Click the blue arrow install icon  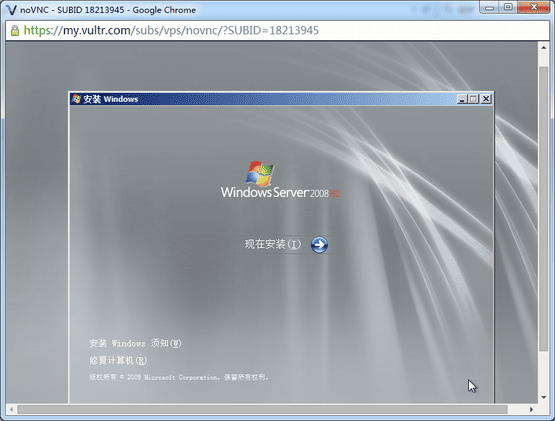tap(319, 245)
